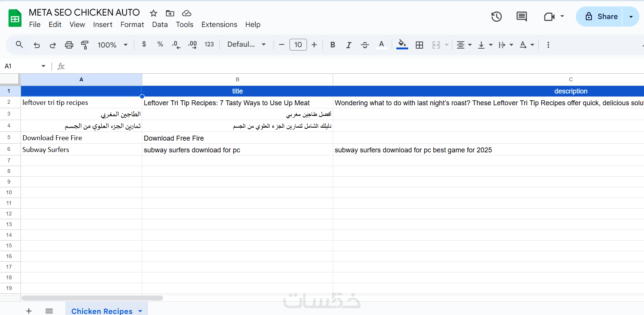
Task: Switch to the Chicken Recipes sheet tab
Action: (x=102, y=311)
